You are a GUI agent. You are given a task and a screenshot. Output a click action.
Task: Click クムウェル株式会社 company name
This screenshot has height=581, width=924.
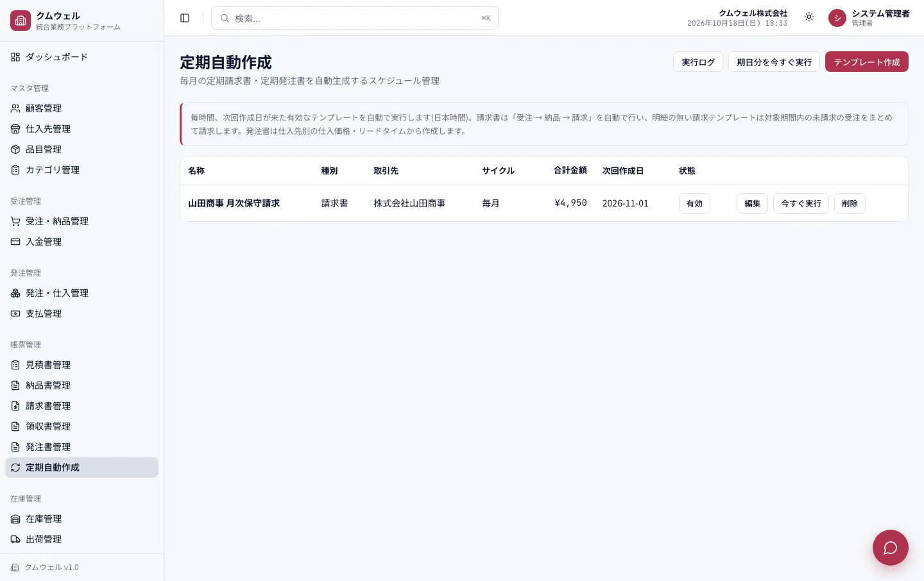tap(753, 13)
